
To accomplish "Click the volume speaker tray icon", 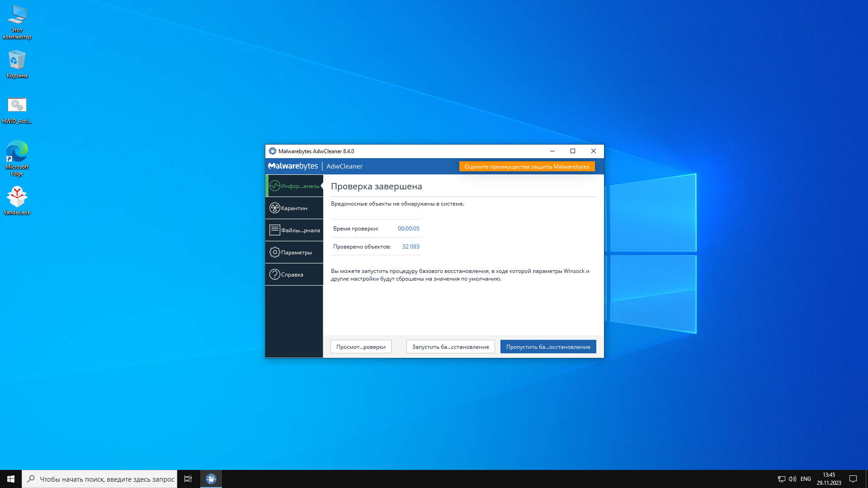I will click(793, 479).
